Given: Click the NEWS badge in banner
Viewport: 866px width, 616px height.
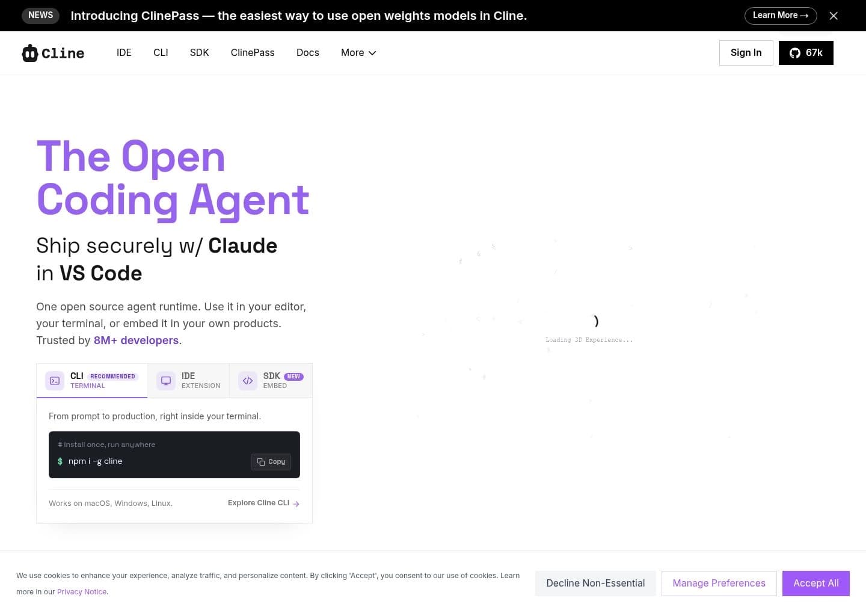Looking at the screenshot, I should click(x=40, y=15).
